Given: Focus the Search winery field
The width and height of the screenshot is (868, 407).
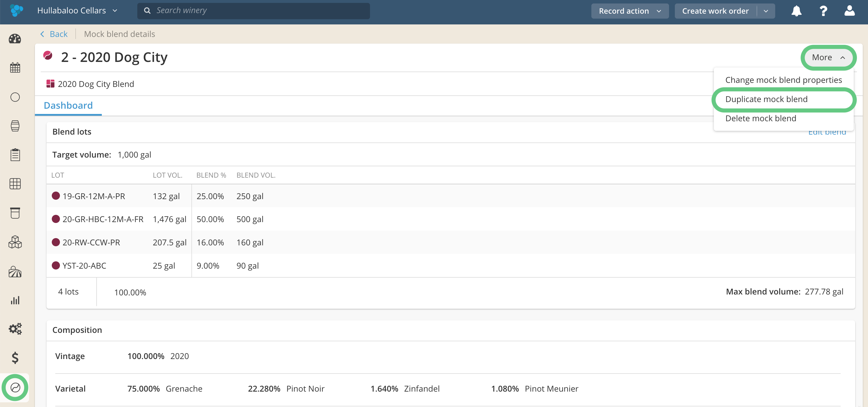Looking at the screenshot, I should 253,10.
